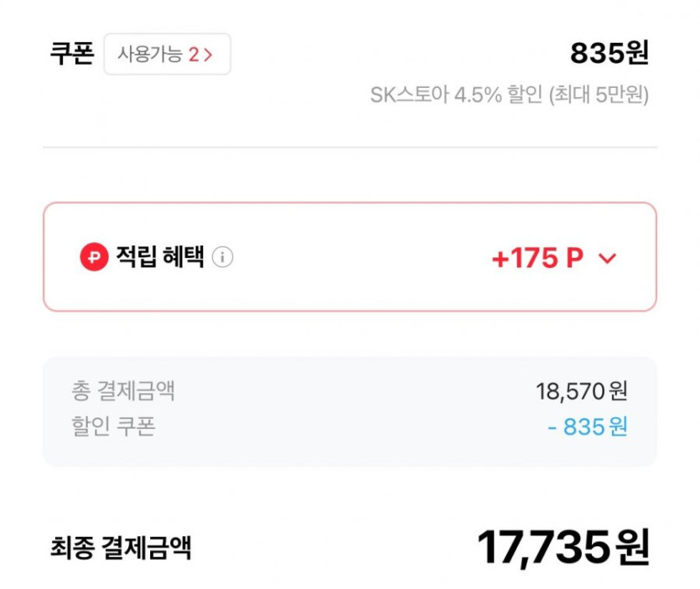The image size is (700, 589).
Task: Click the 쿠폰 section label
Action: [x=72, y=54]
